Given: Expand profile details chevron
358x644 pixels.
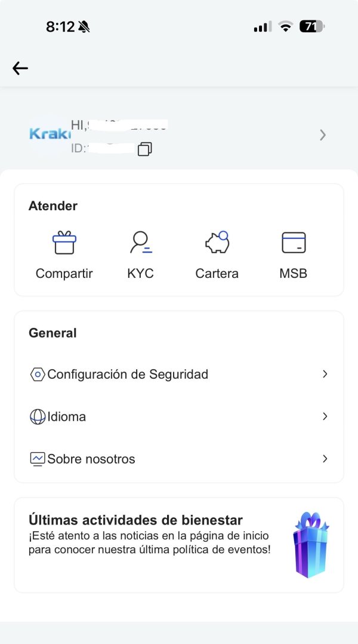Looking at the screenshot, I should [323, 136].
